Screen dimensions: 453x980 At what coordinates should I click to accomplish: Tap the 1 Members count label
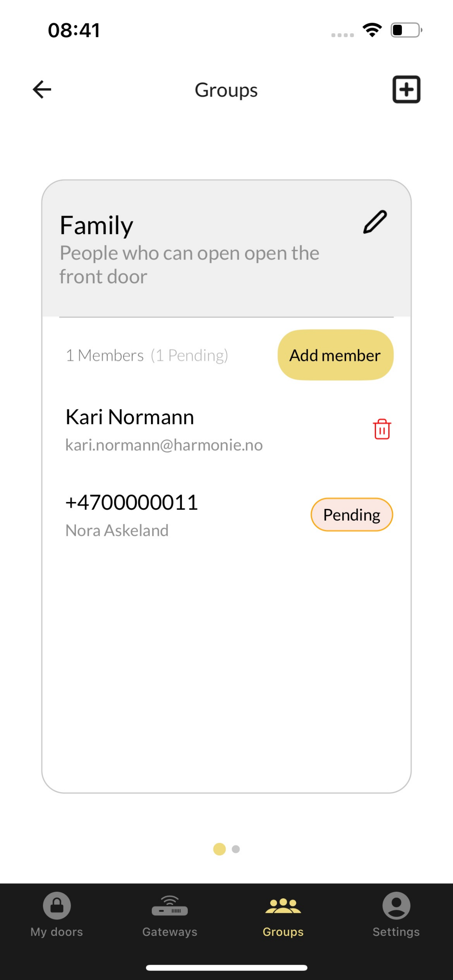pos(105,355)
